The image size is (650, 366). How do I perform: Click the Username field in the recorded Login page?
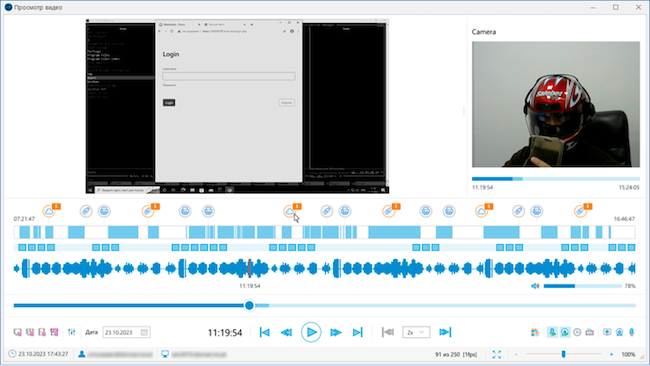point(229,76)
